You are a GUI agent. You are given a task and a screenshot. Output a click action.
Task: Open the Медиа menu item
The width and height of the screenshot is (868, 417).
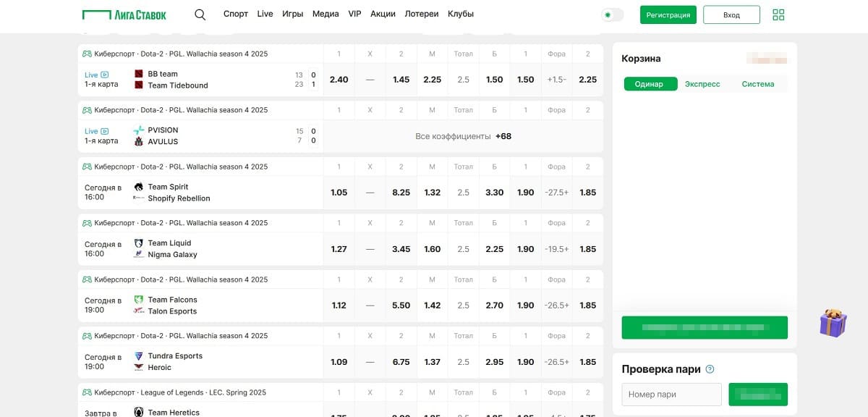tap(325, 14)
